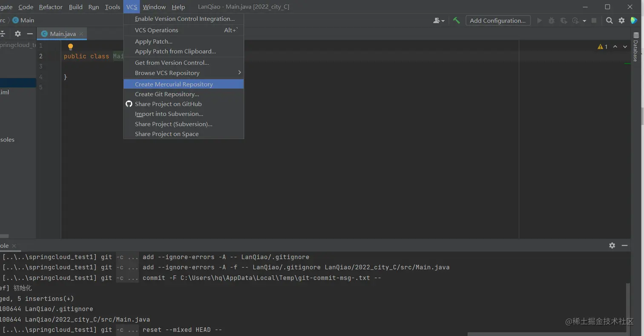Select Share Project on Space

184,134
